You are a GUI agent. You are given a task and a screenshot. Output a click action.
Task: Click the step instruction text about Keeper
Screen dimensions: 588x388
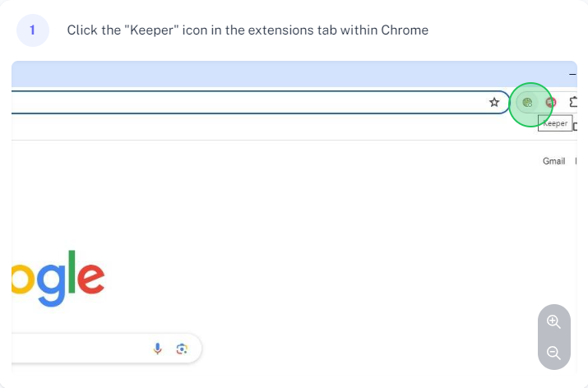pos(248,30)
